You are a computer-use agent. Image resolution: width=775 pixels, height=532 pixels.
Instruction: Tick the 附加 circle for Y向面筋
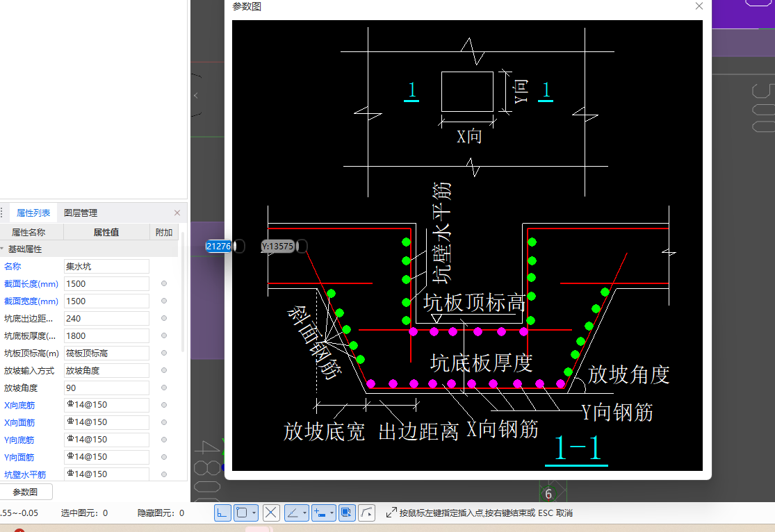tap(164, 457)
